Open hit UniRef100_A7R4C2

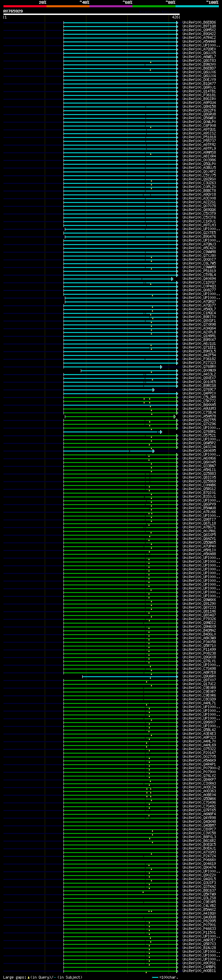coord(199,38)
